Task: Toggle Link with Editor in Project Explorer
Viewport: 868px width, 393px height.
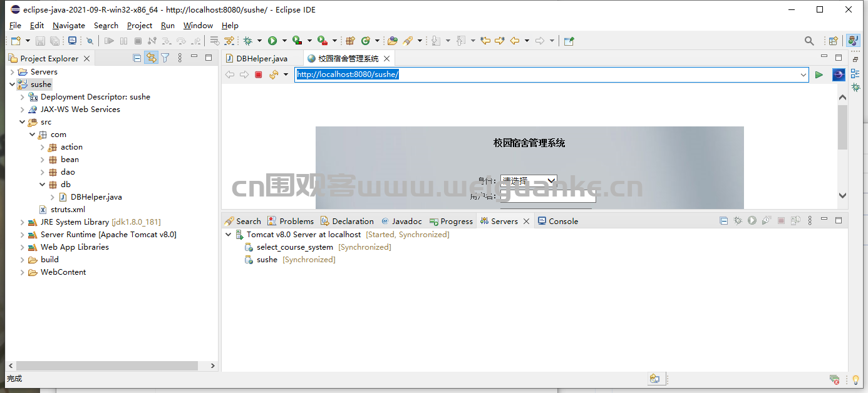Action: pyautogui.click(x=151, y=58)
